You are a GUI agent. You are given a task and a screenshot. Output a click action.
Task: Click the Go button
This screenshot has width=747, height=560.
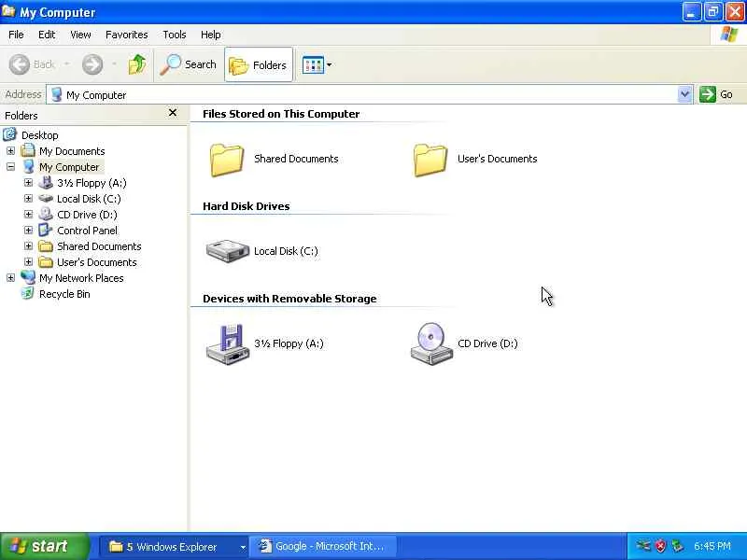pos(716,94)
